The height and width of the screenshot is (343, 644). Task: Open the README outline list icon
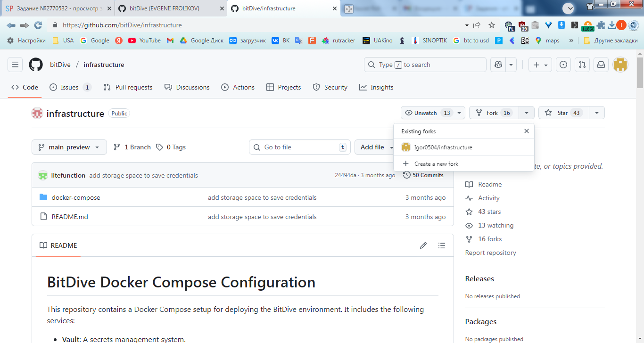[442, 245]
